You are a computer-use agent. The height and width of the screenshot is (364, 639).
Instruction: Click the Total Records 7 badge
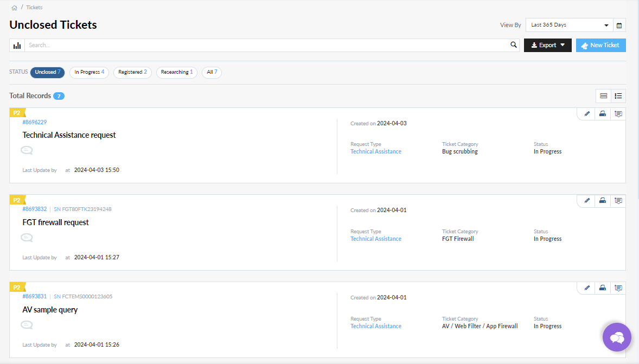pos(59,96)
